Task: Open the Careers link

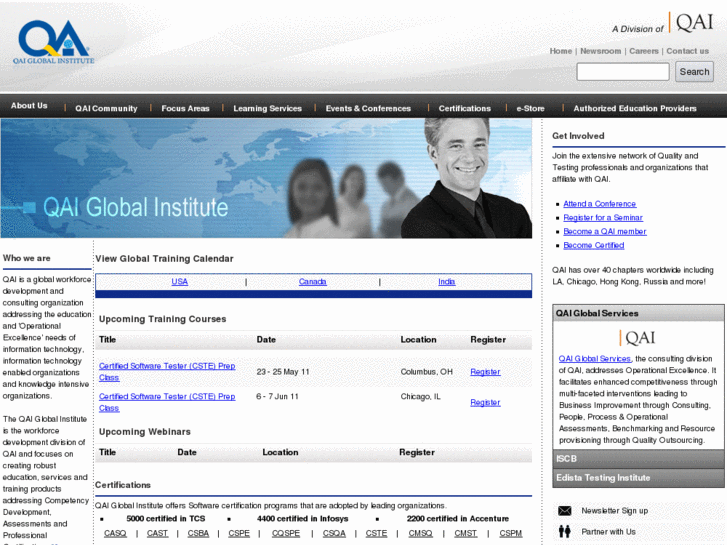Action: (x=644, y=51)
